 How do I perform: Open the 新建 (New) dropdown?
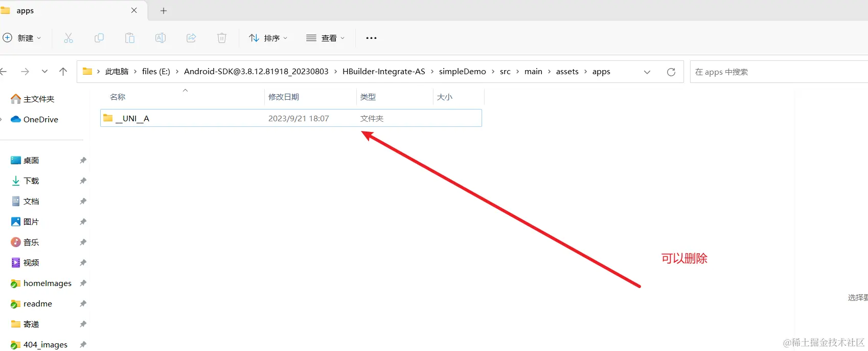[x=22, y=38]
